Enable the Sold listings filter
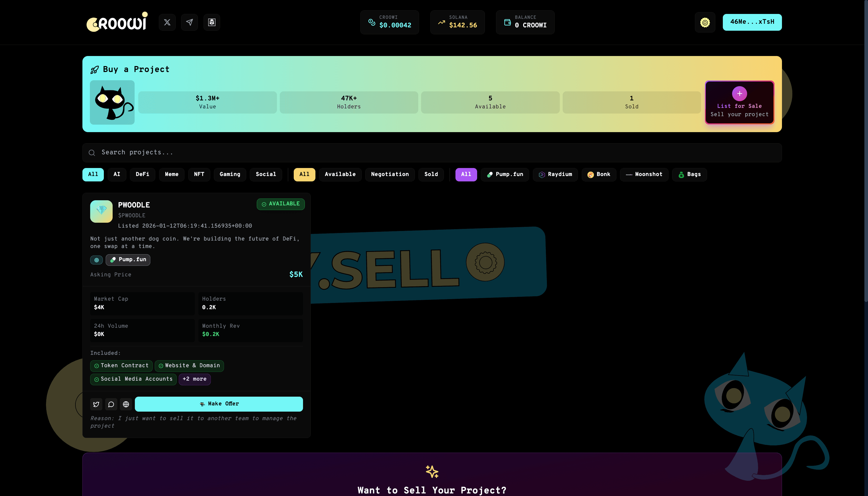Image resolution: width=868 pixels, height=496 pixels. (431, 174)
